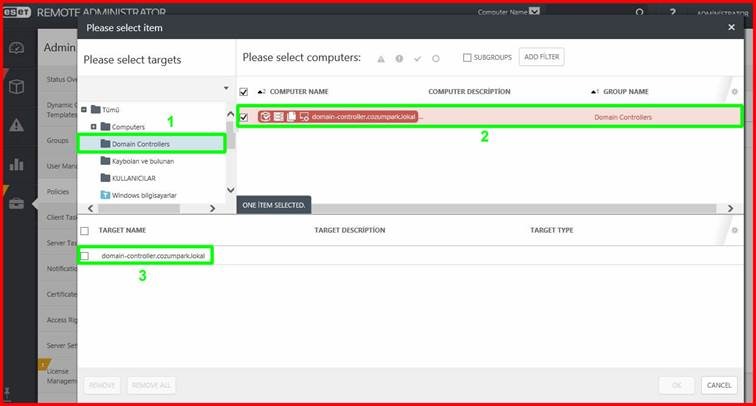Select the KULLANICILAR group
The image size is (756, 406).
click(x=134, y=178)
